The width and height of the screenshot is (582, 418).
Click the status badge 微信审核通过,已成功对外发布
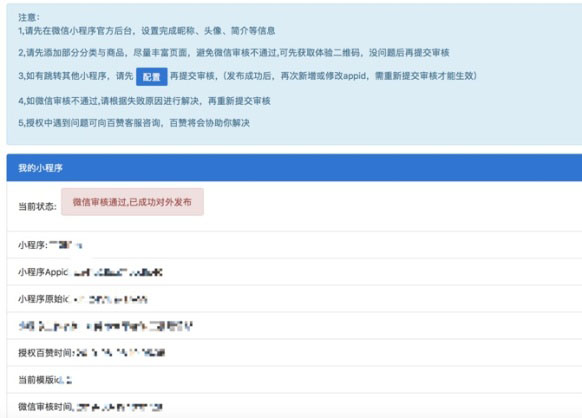point(132,202)
